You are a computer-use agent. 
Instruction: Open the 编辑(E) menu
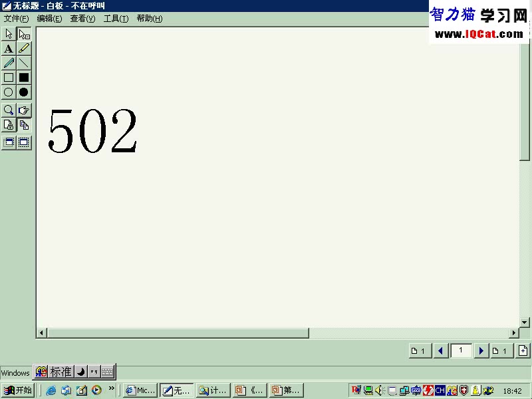click(x=49, y=19)
